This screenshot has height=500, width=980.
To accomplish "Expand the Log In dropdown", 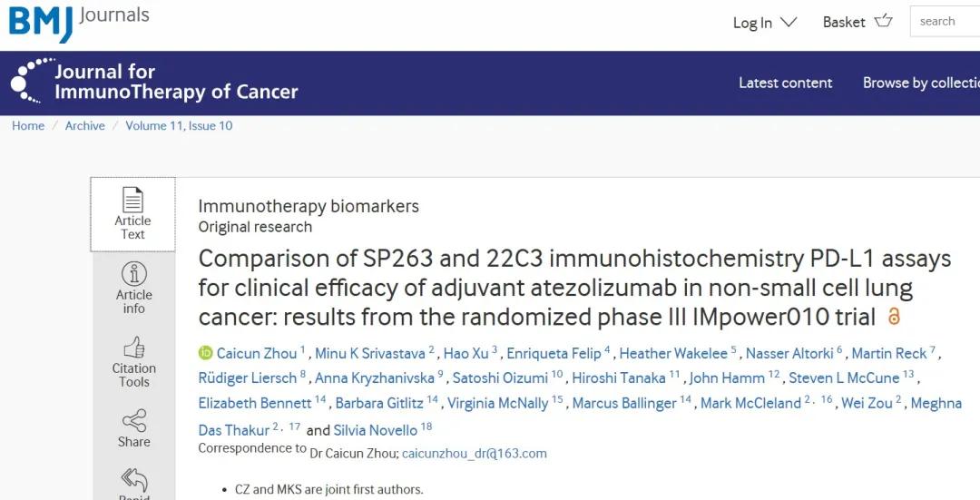I will 765,23.
